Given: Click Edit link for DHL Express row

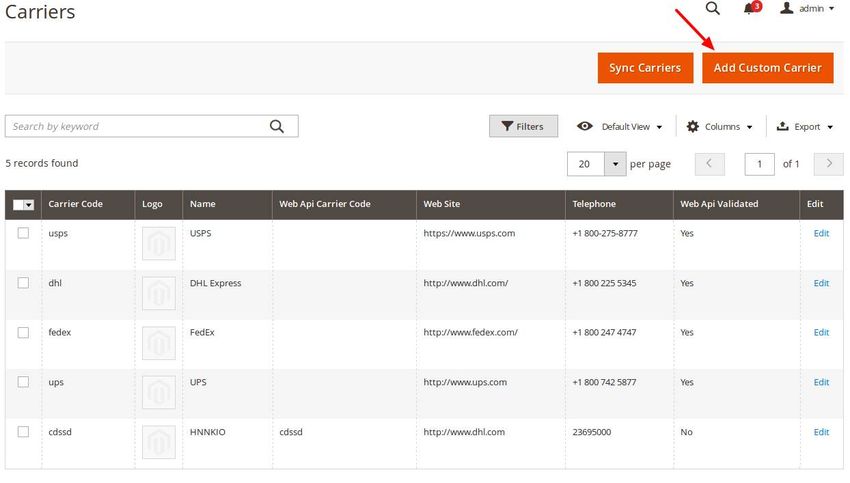Looking at the screenshot, I should pos(821,283).
